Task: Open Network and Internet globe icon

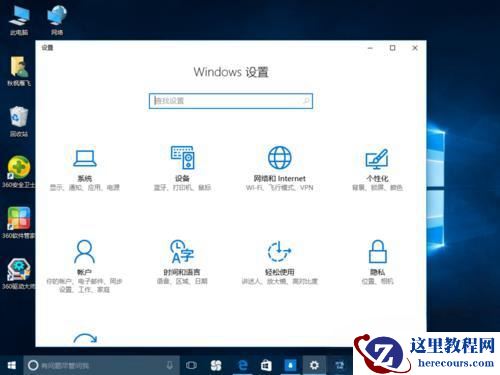Action: point(279,157)
